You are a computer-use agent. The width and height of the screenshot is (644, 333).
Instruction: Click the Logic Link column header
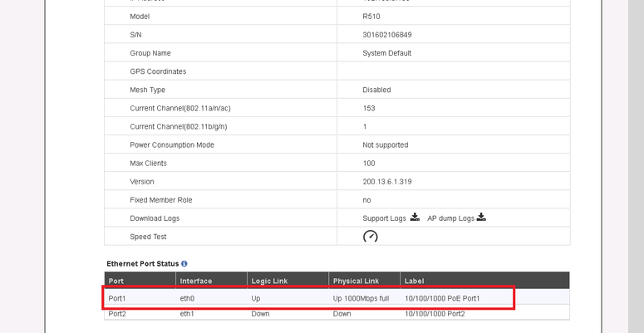coord(269,282)
